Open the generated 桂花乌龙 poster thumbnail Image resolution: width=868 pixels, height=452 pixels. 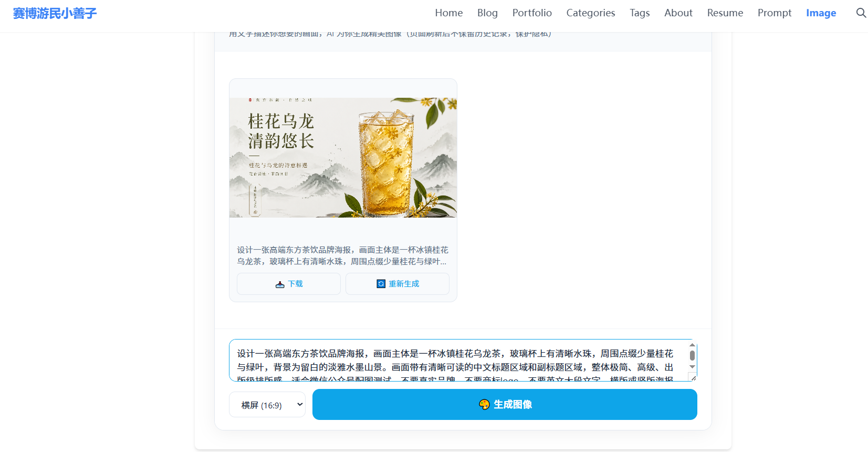343,158
